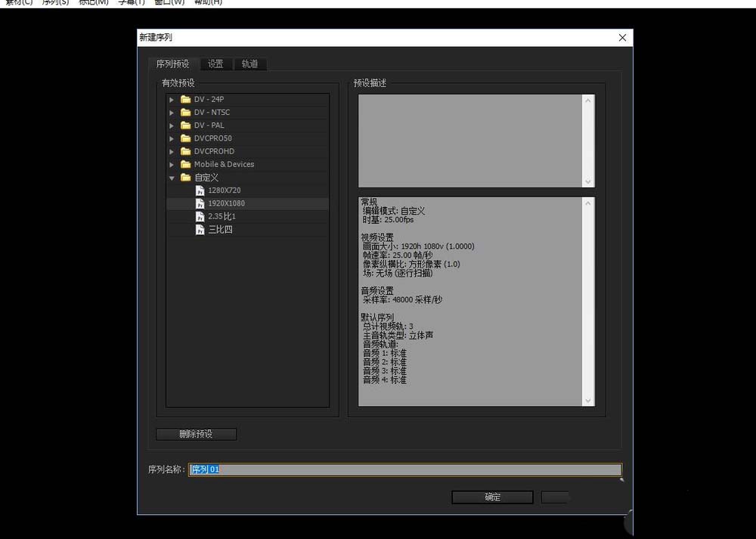The image size is (756, 539).
Task: Click the DV-24P folder icon
Action: tap(185, 99)
